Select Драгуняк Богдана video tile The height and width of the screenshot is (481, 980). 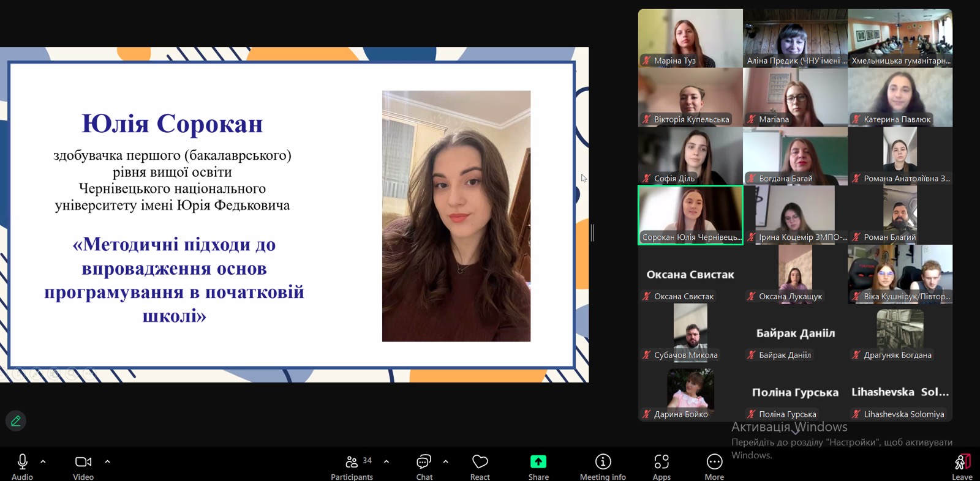pyautogui.click(x=900, y=333)
